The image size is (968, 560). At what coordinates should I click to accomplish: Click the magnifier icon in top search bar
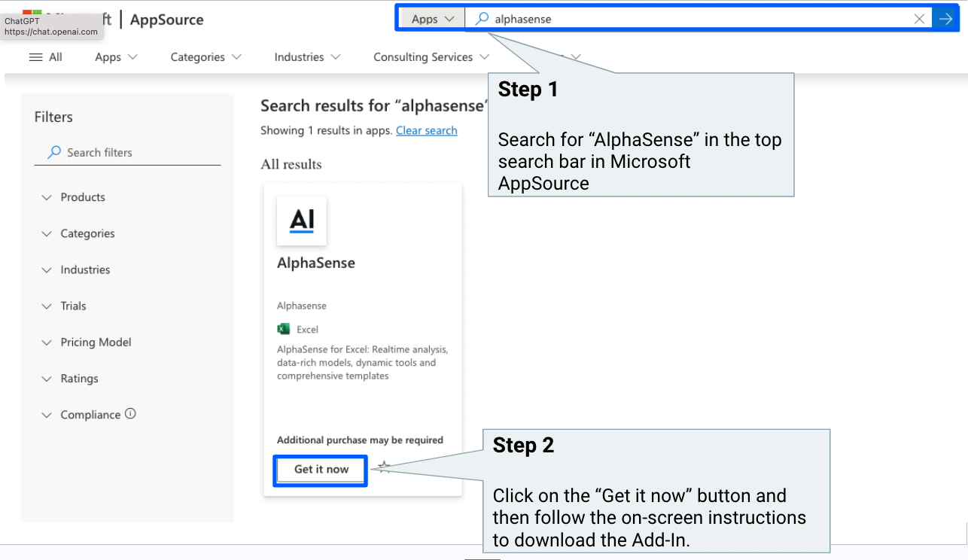click(482, 19)
